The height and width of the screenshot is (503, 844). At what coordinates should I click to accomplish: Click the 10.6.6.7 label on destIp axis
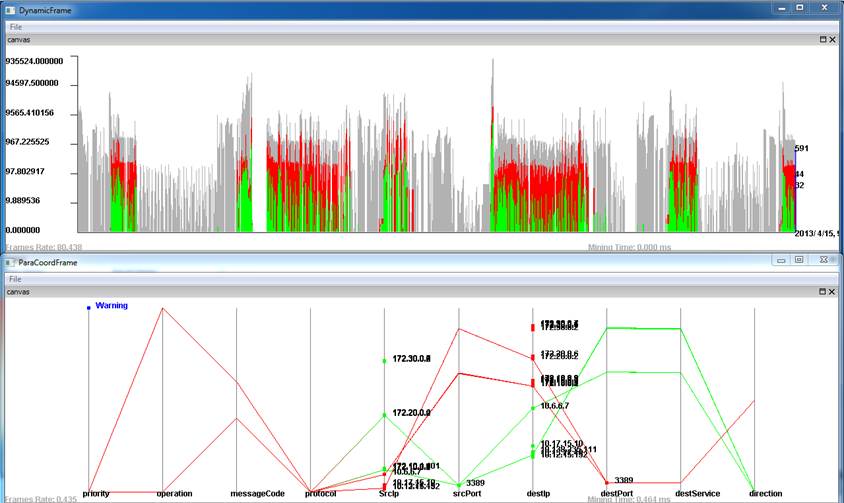[554, 406]
